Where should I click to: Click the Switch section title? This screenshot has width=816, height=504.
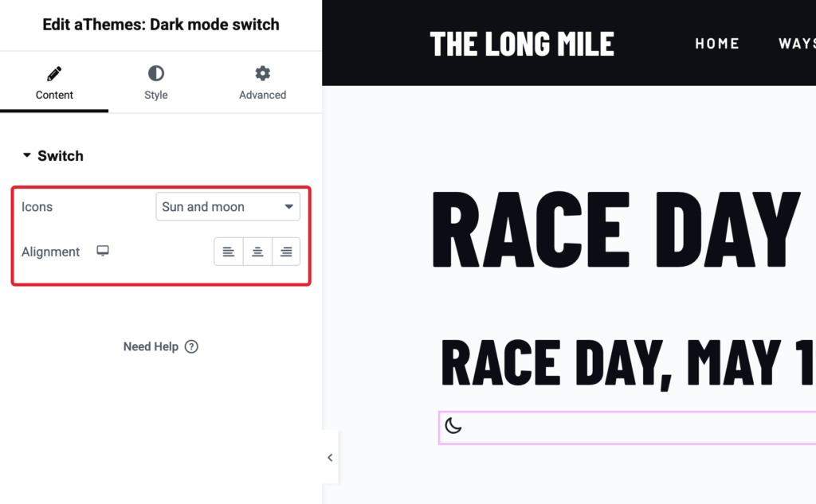pos(61,156)
